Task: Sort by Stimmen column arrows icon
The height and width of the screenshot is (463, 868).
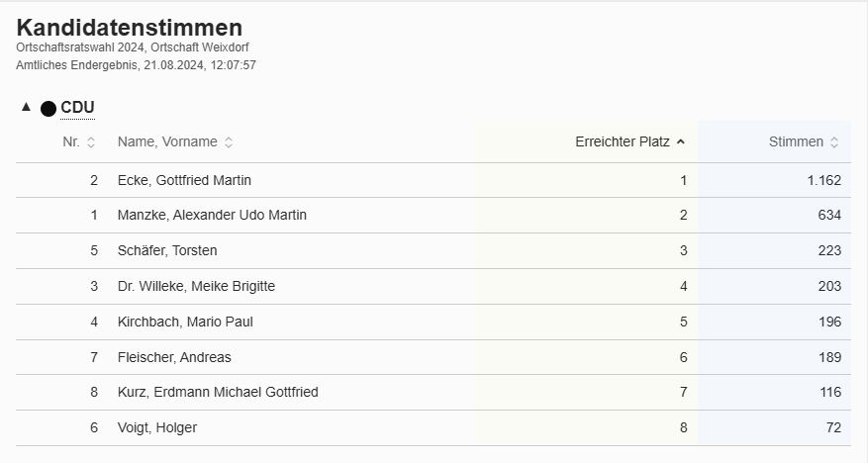Action: tap(834, 142)
